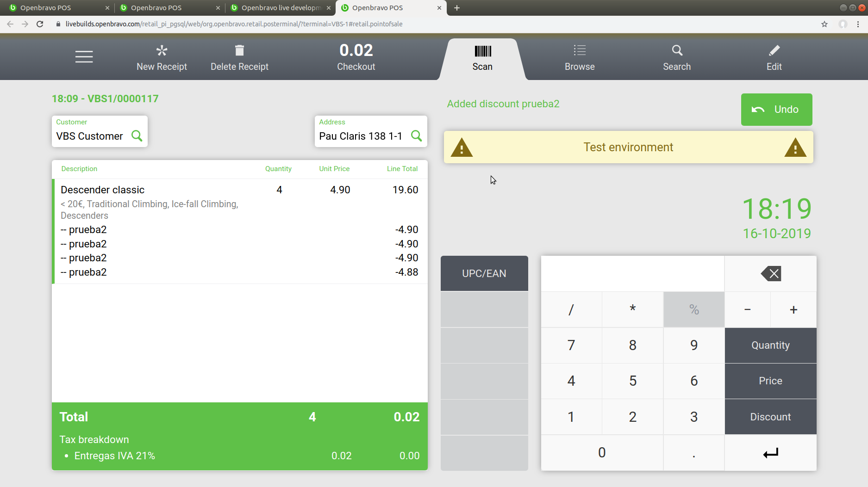
Task: Click the Delete Receipt trash icon
Action: click(x=239, y=50)
